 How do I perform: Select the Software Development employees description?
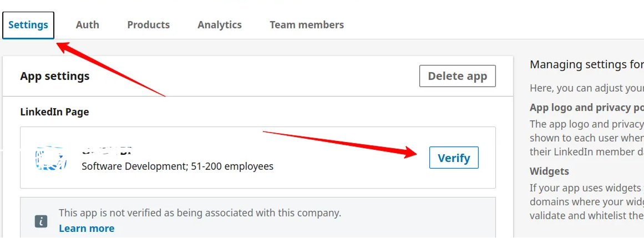(x=178, y=166)
